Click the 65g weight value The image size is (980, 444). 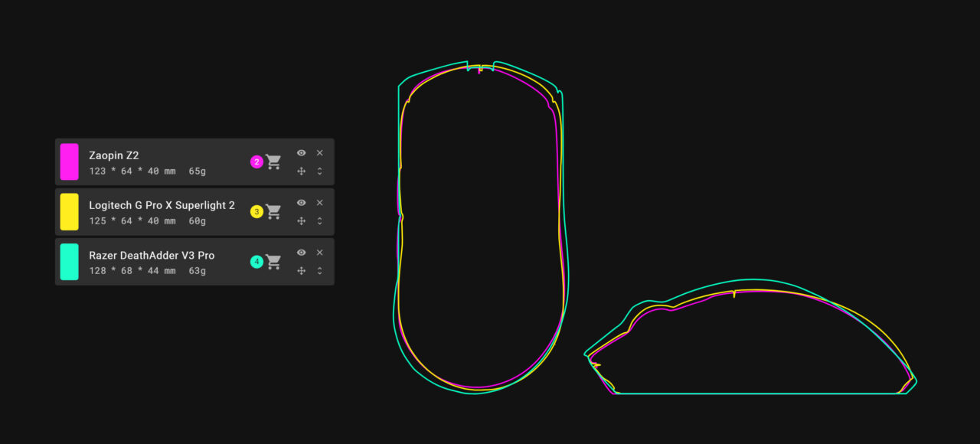[x=198, y=171]
